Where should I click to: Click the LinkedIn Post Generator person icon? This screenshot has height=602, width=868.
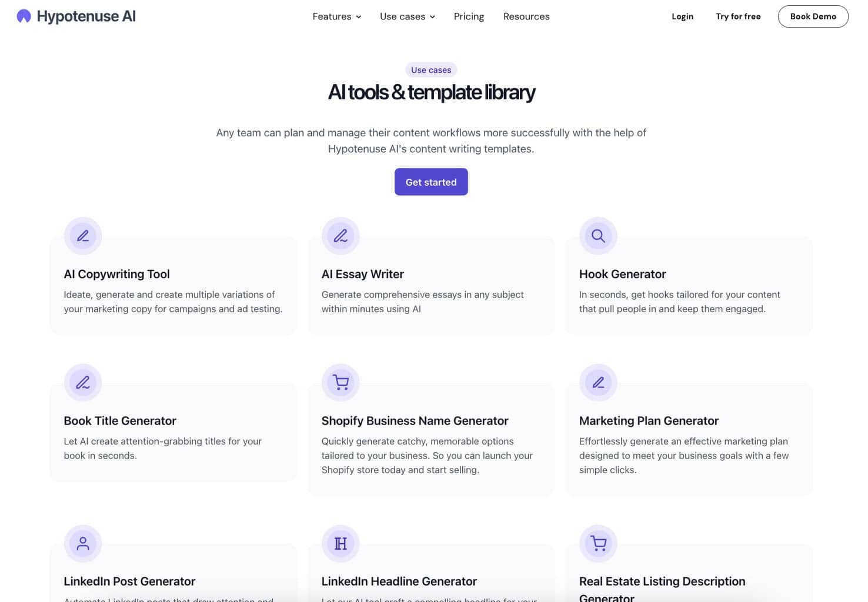(x=83, y=543)
